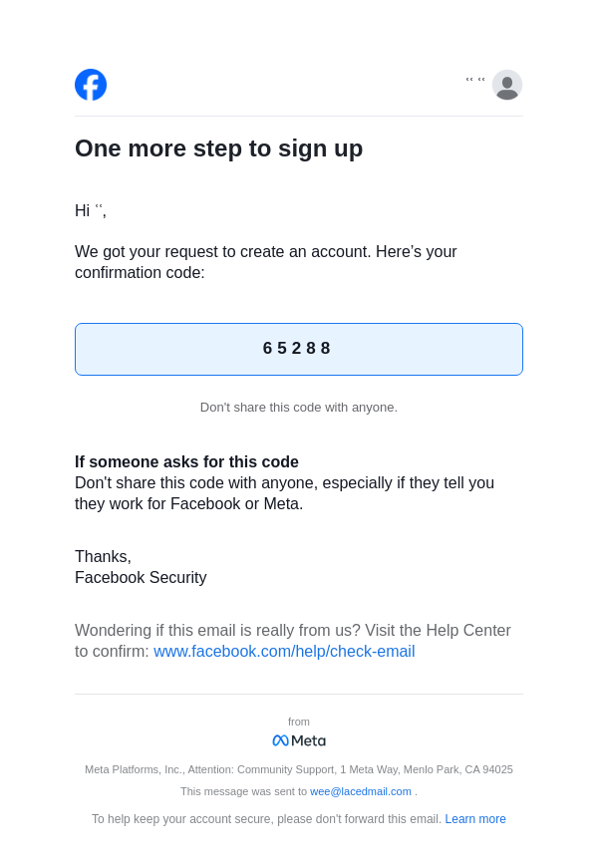Click the Facebook logo icon
The image size is (598, 868).
click(91, 85)
